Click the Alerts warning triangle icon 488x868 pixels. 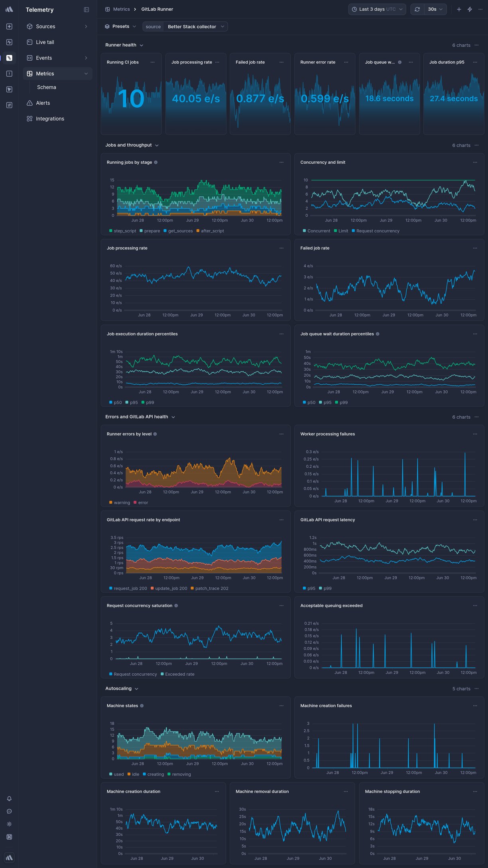click(x=30, y=103)
